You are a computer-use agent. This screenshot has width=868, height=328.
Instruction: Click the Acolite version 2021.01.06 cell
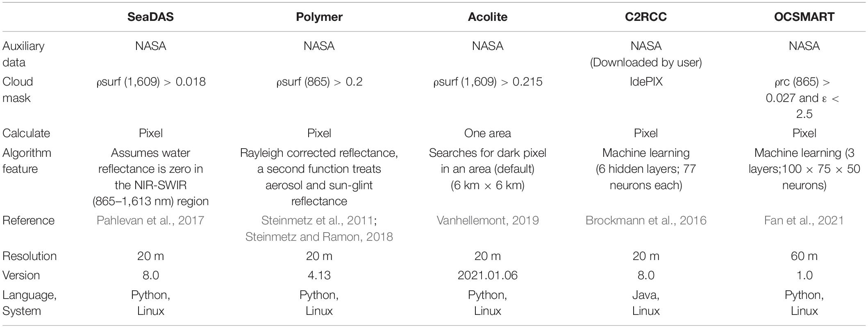(x=487, y=275)
